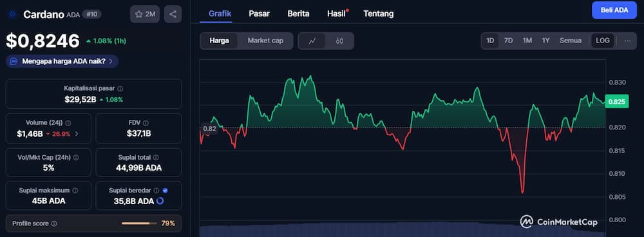Click the Beli ADA button

pos(614,10)
